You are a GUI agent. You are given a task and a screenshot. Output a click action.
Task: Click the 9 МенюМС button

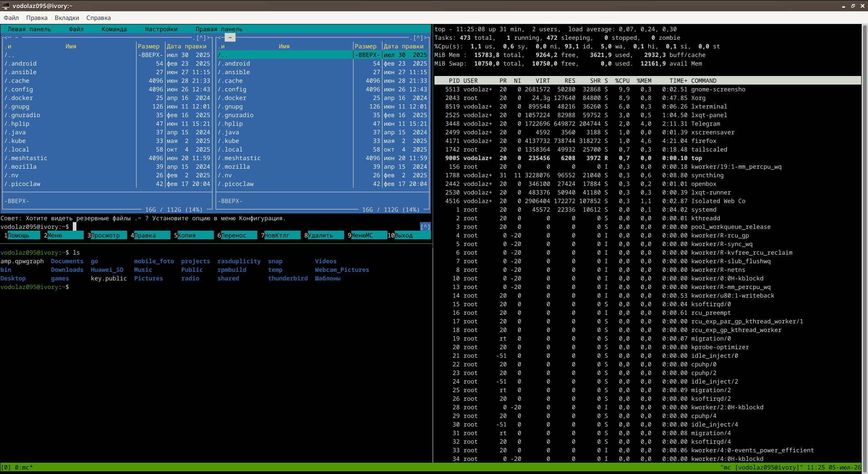[x=368, y=235]
